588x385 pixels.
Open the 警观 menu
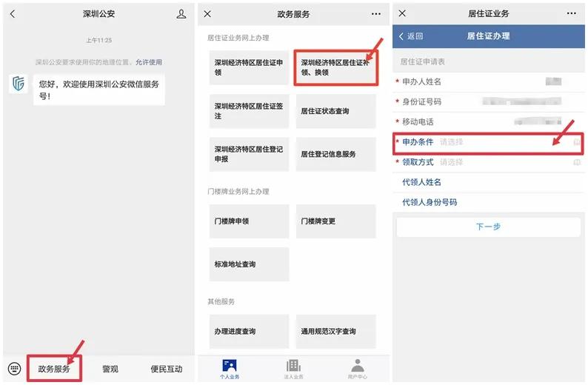(x=110, y=369)
